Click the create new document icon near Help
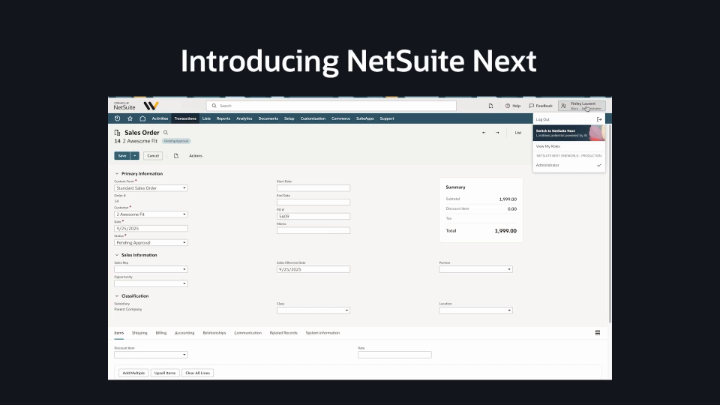The height and width of the screenshot is (405, 720). coord(491,106)
